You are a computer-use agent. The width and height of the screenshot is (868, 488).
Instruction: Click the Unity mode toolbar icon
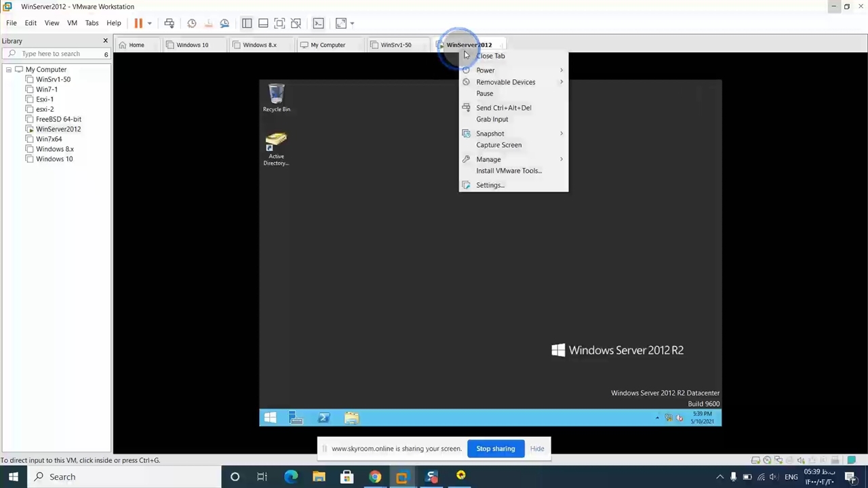tap(296, 23)
